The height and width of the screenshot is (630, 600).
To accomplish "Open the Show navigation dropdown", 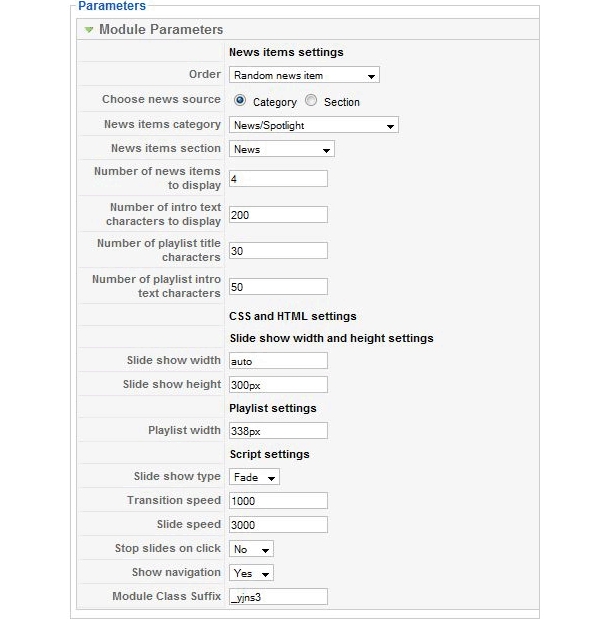I will click(251, 573).
